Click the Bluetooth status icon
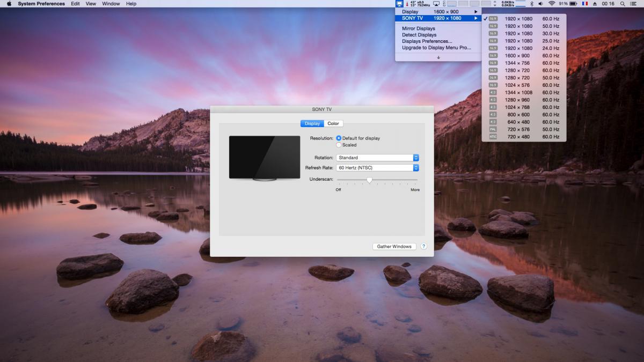644x362 pixels. point(532,4)
